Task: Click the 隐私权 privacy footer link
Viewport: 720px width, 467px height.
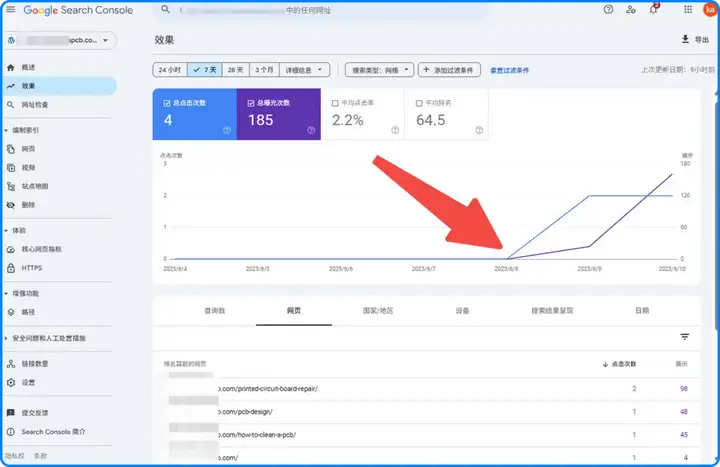Action: tap(15, 456)
